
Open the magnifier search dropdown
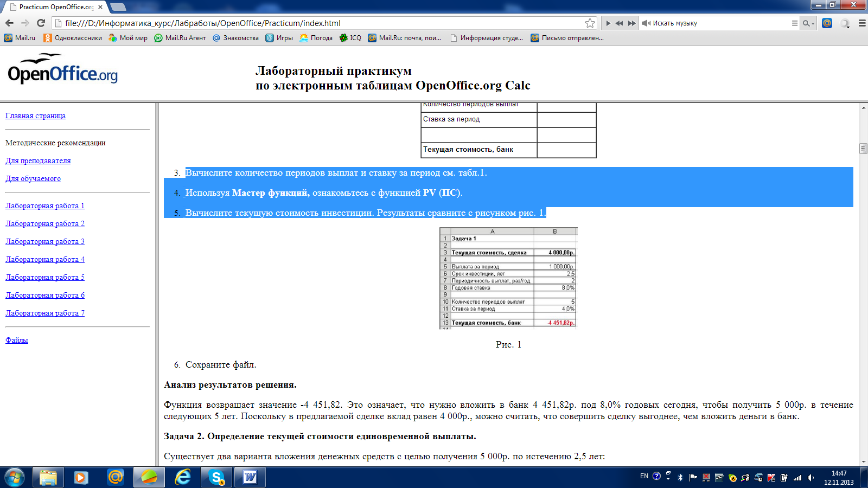808,23
